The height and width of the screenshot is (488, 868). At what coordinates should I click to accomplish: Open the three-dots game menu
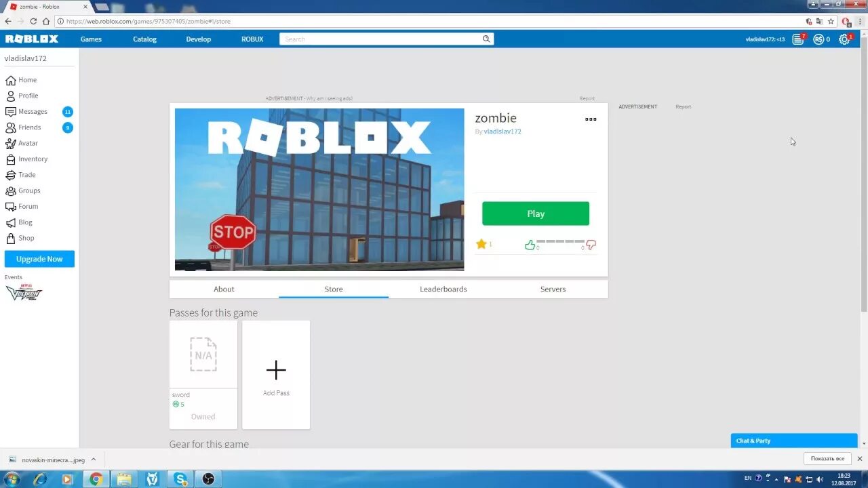[x=591, y=119]
